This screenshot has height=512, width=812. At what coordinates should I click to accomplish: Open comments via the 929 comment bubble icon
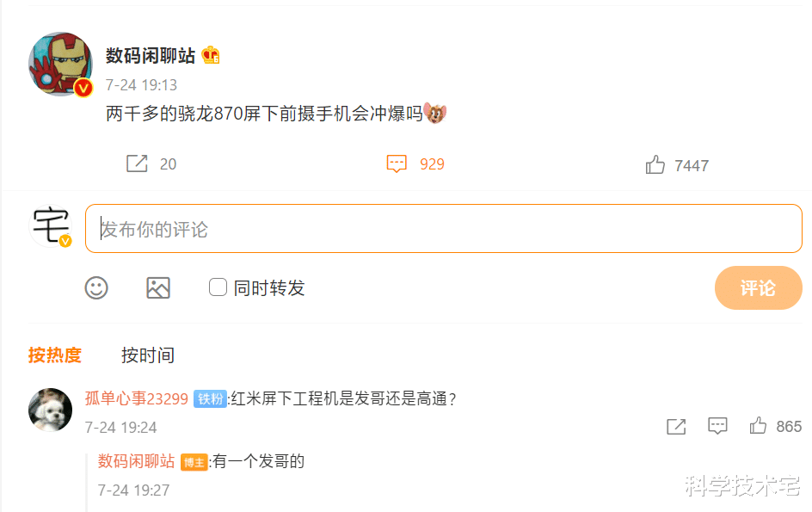click(x=397, y=163)
